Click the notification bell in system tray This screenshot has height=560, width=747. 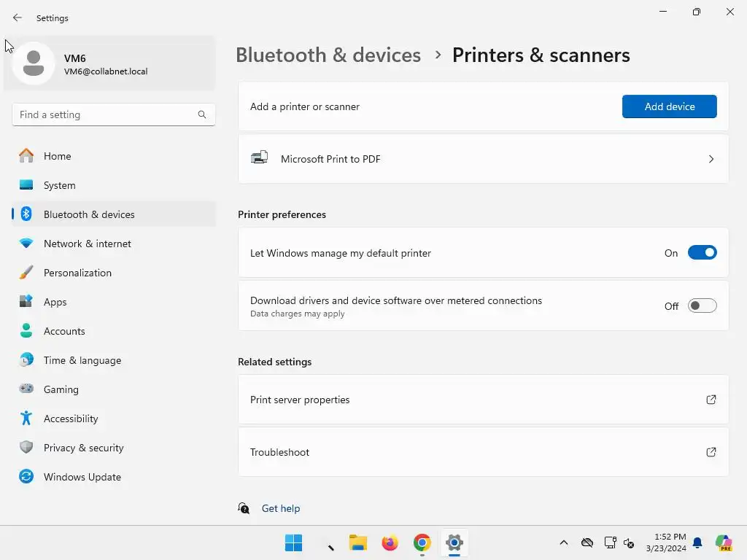pos(697,542)
